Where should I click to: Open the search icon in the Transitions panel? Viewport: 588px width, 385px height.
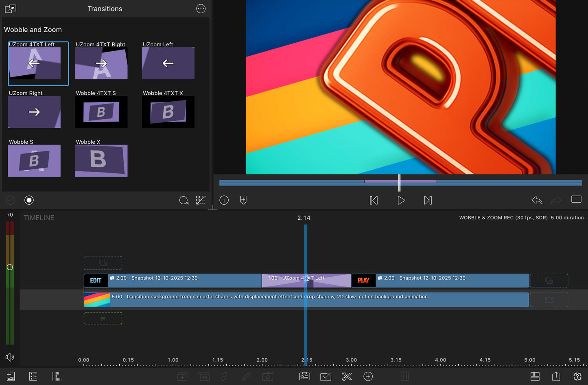tap(184, 200)
